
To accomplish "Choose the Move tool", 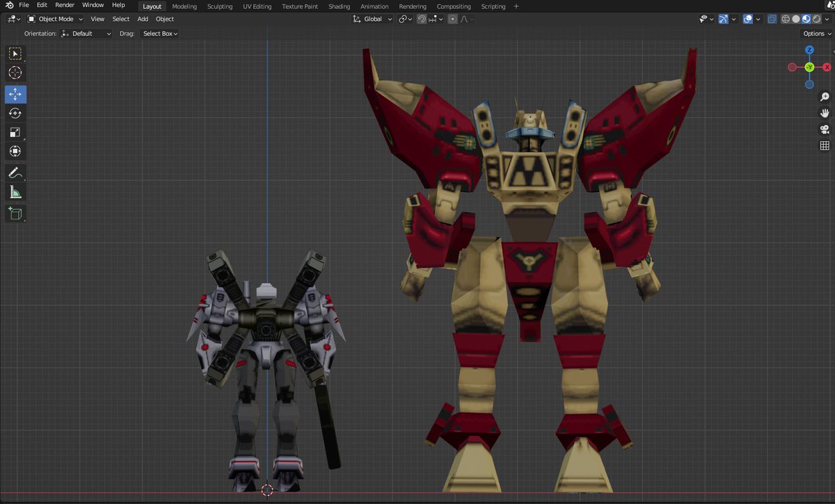I will pyautogui.click(x=15, y=94).
